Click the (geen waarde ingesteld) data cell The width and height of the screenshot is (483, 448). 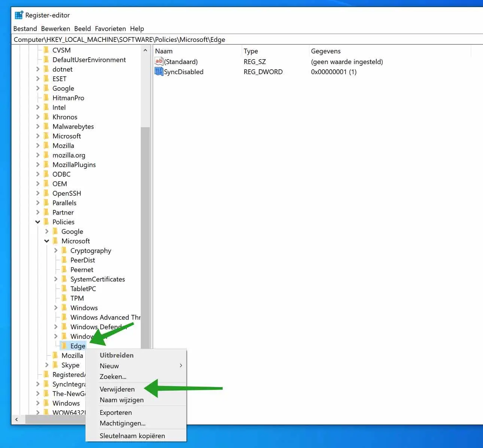(x=347, y=62)
